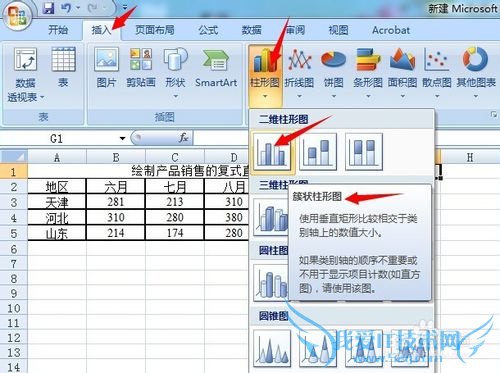Open the 页面布局 tab

(x=155, y=30)
